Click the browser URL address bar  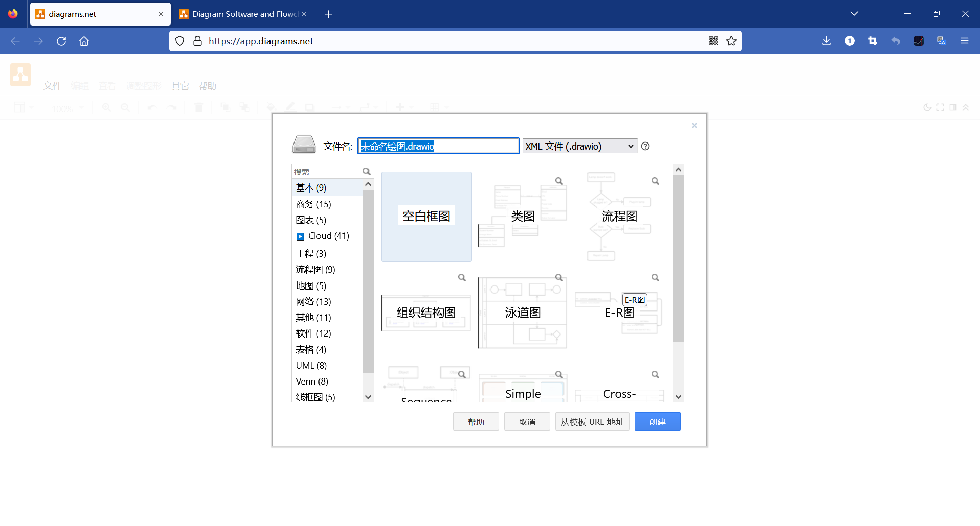454,41
